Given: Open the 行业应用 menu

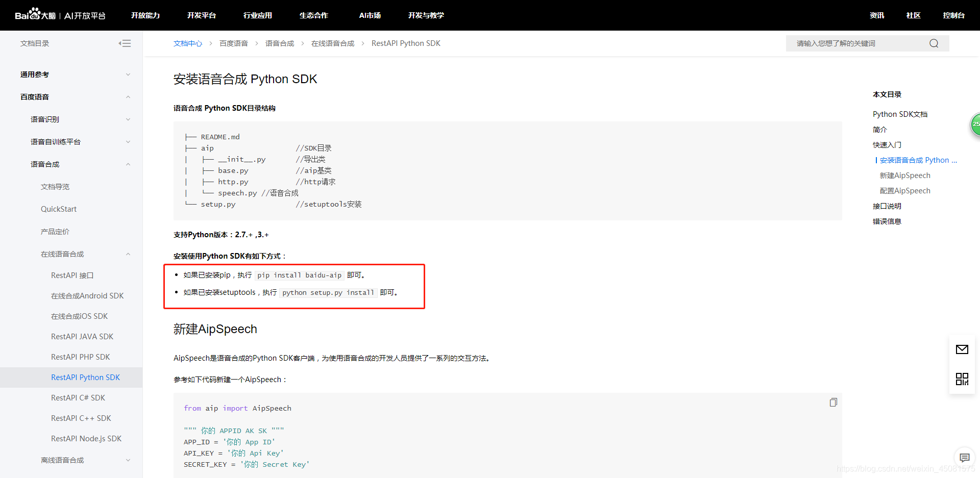Looking at the screenshot, I should [258, 15].
